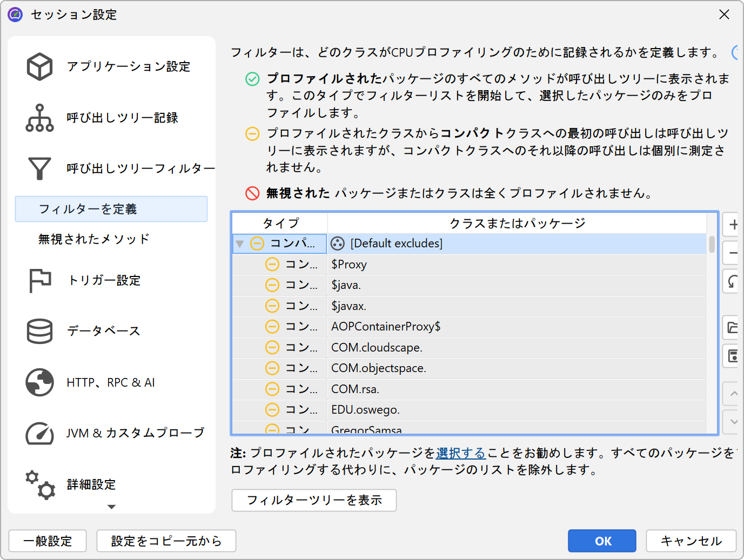Viewport: 744px width, 560px height.
Task: Open the call tree recording icon
Action: 39,118
